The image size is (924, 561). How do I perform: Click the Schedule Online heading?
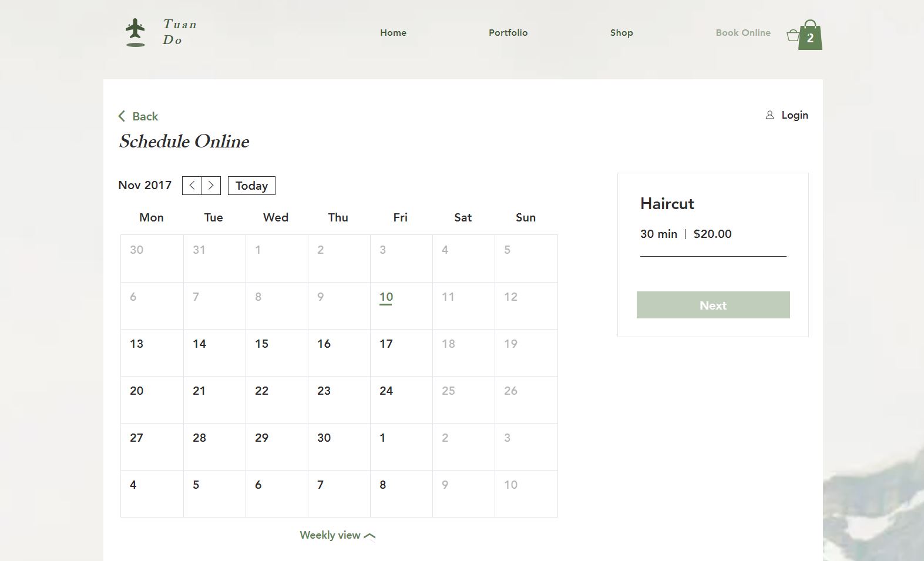184,141
